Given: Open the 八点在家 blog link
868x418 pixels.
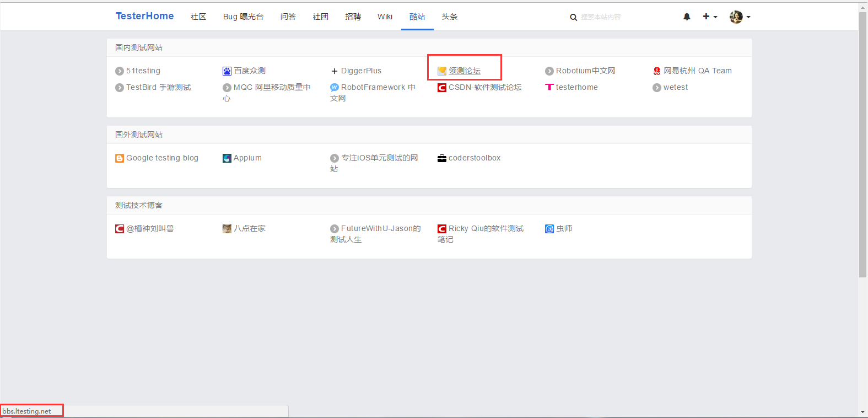Looking at the screenshot, I should (250, 228).
